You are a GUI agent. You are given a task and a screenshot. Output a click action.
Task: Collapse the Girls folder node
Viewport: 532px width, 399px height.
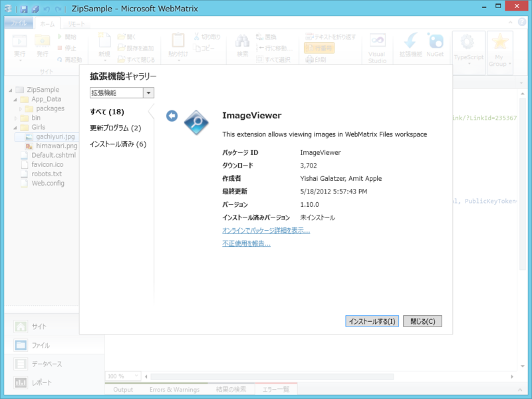coord(15,128)
